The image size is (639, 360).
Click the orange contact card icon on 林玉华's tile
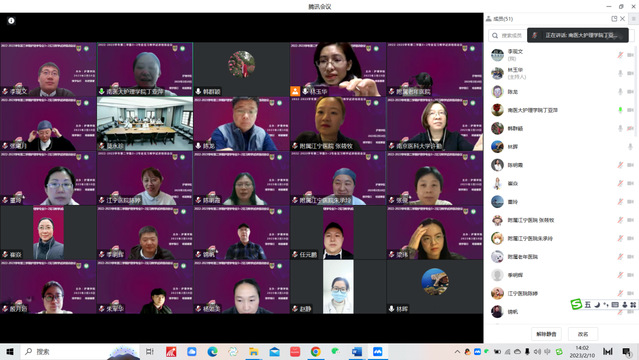(295, 91)
